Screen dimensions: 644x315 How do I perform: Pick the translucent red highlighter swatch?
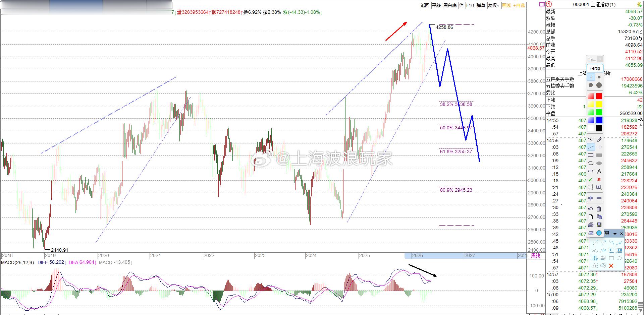pyautogui.click(x=591, y=96)
